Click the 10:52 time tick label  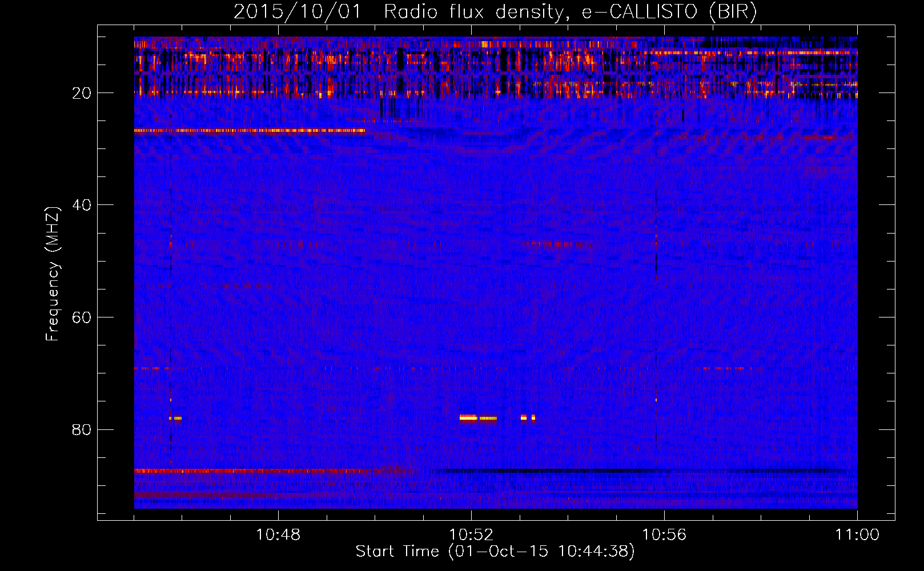point(471,535)
